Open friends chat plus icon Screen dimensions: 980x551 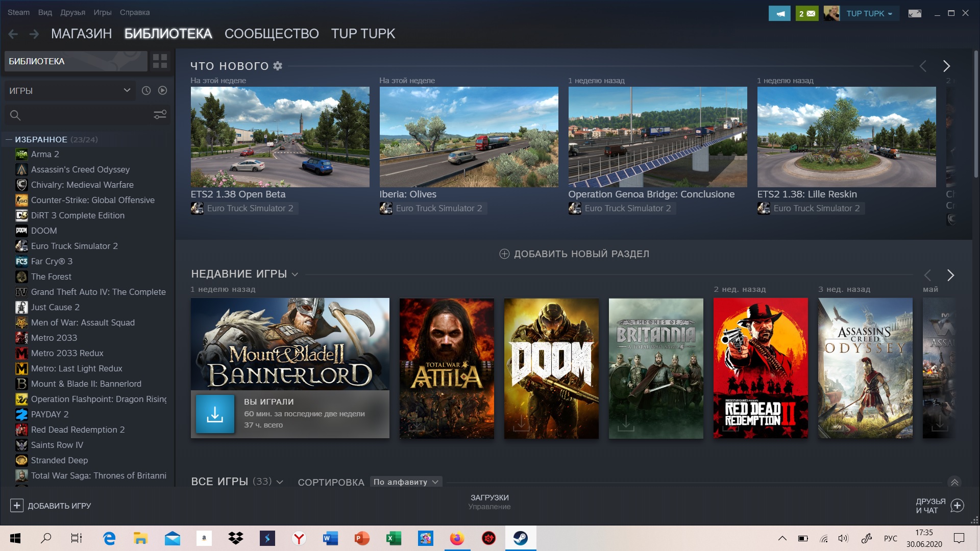(x=957, y=506)
